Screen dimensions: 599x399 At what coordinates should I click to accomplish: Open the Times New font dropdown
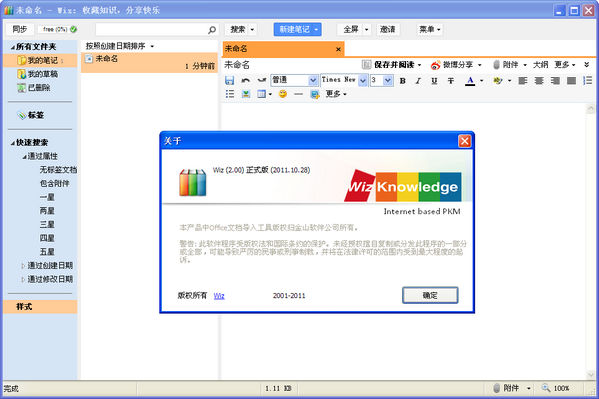363,80
